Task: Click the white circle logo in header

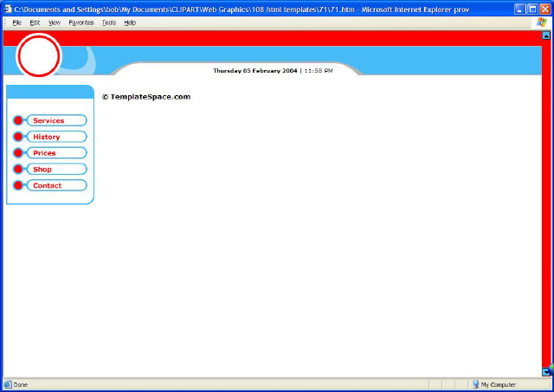Action: tap(39, 56)
